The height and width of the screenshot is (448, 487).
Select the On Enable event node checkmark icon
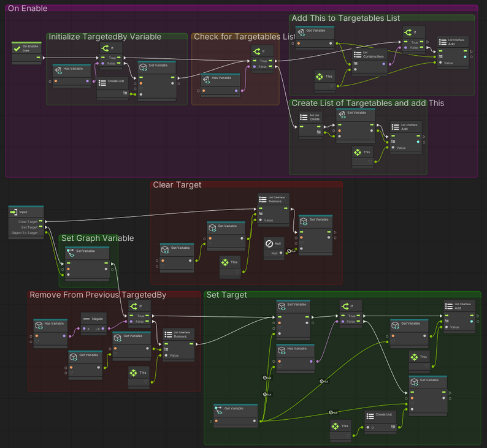click(x=17, y=48)
